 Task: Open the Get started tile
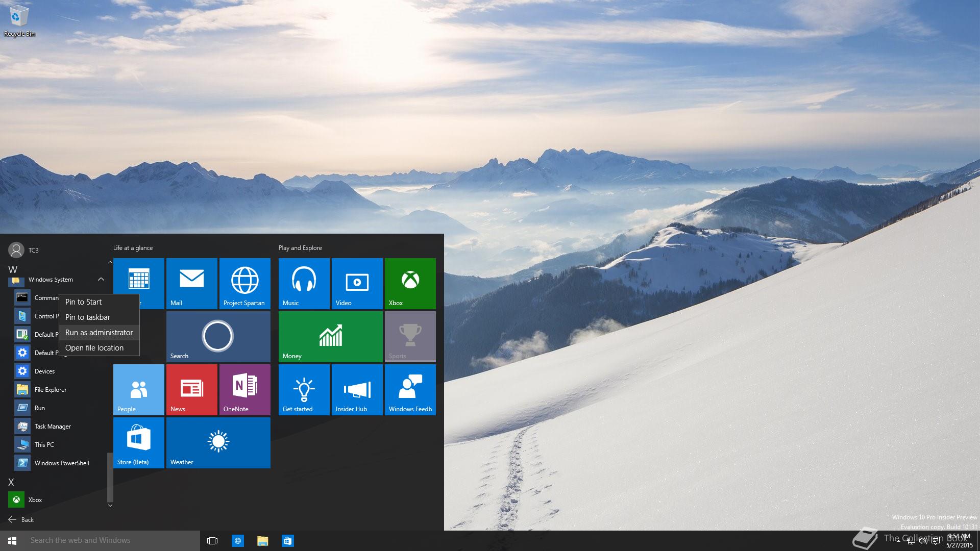304,390
